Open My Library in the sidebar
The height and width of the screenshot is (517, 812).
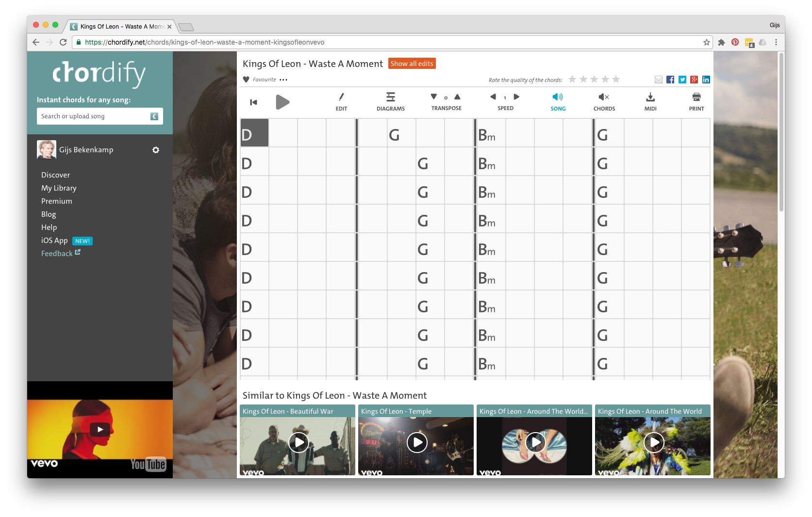[59, 188]
